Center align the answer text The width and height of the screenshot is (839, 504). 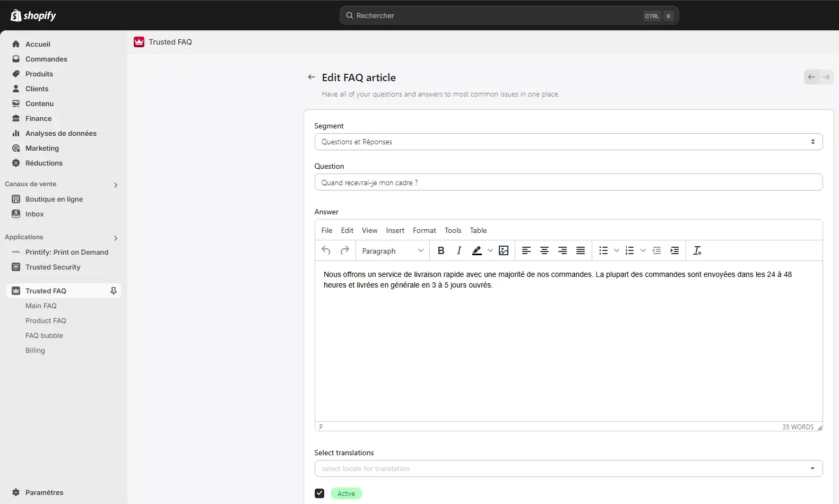pyautogui.click(x=544, y=251)
